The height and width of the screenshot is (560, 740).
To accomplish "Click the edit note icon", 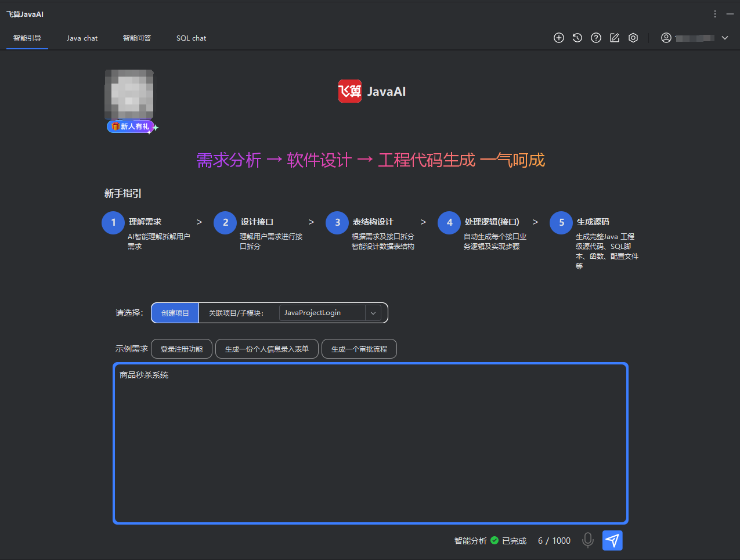I will click(615, 38).
